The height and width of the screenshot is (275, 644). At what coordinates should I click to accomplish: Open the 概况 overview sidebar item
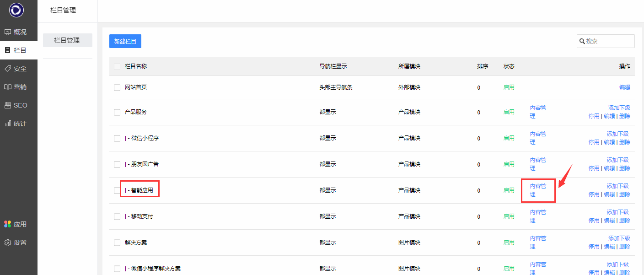(x=18, y=32)
